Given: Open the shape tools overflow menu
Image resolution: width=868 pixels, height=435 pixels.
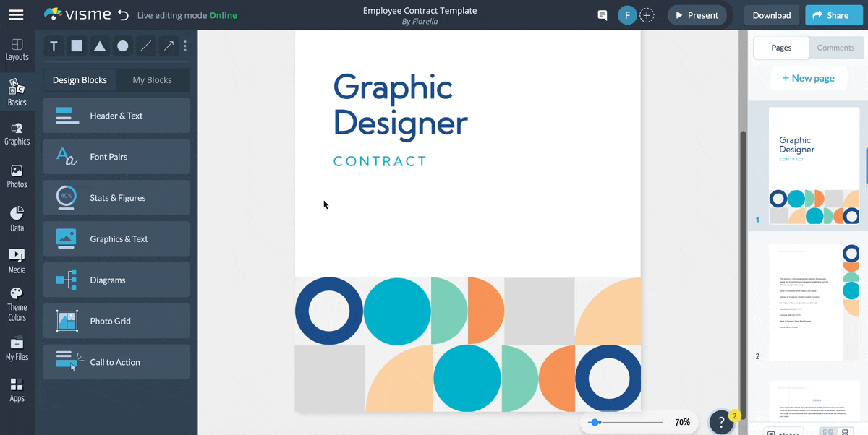Looking at the screenshot, I should pos(186,46).
